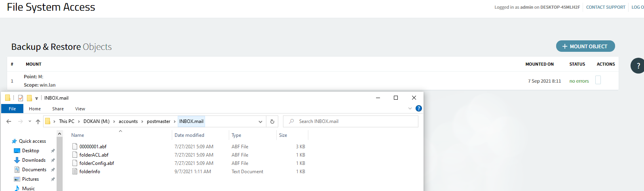This screenshot has height=191, width=644.
Task: Click the actions icon for mount M:
Action: click(x=598, y=80)
